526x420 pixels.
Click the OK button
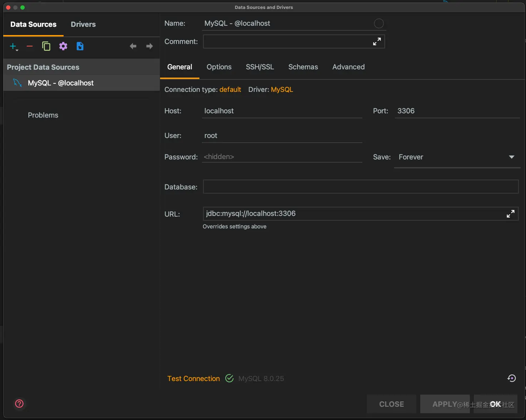click(x=496, y=404)
